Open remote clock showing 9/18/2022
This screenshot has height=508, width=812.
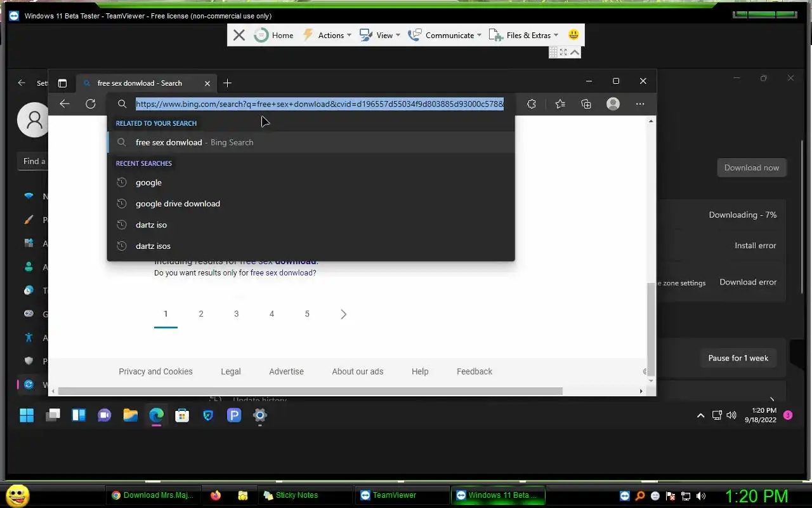761,415
